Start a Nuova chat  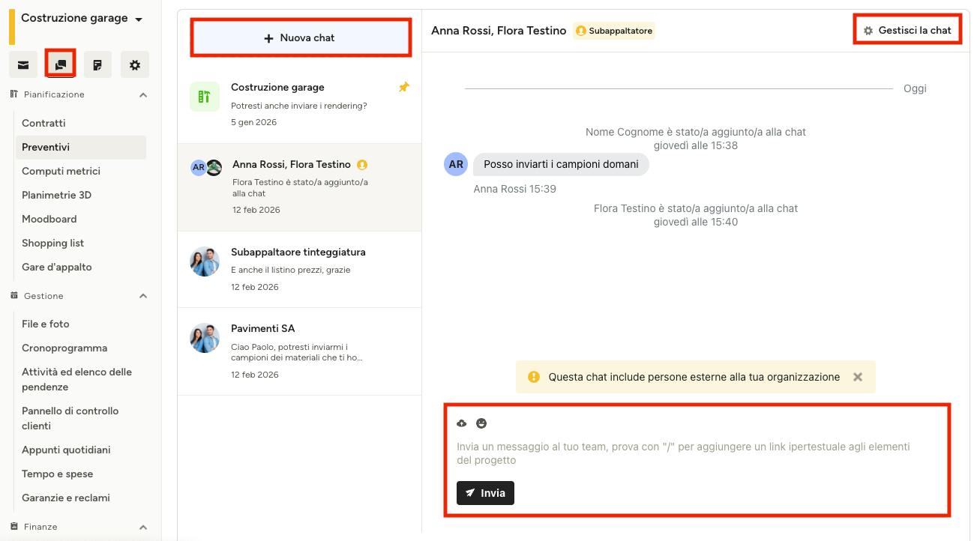pos(301,37)
